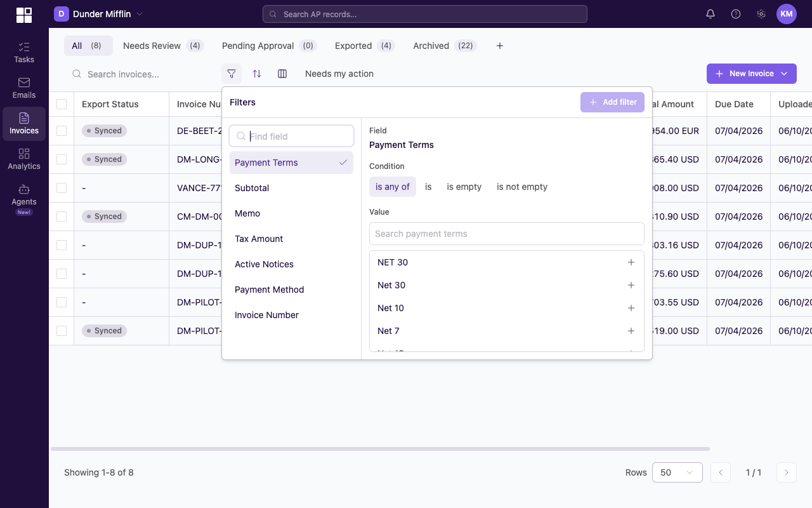The image size is (812, 508).
Task: Check the VANCE-77 invoice row checkbox
Action: click(x=62, y=188)
